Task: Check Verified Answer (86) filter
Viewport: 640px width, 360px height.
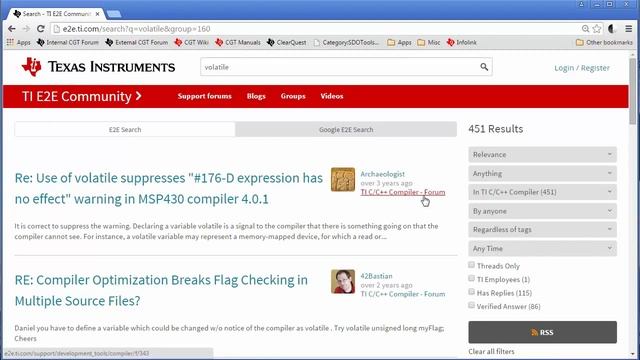Action: 471,305
